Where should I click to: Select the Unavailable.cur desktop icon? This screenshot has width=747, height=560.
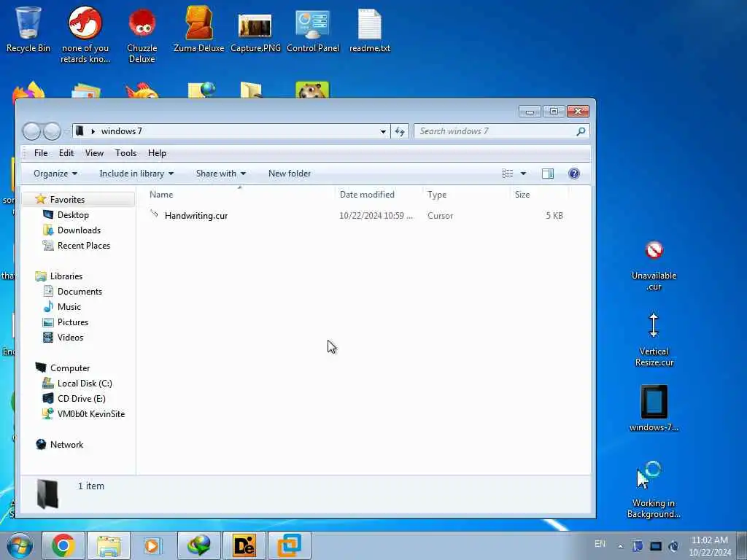tap(654, 265)
